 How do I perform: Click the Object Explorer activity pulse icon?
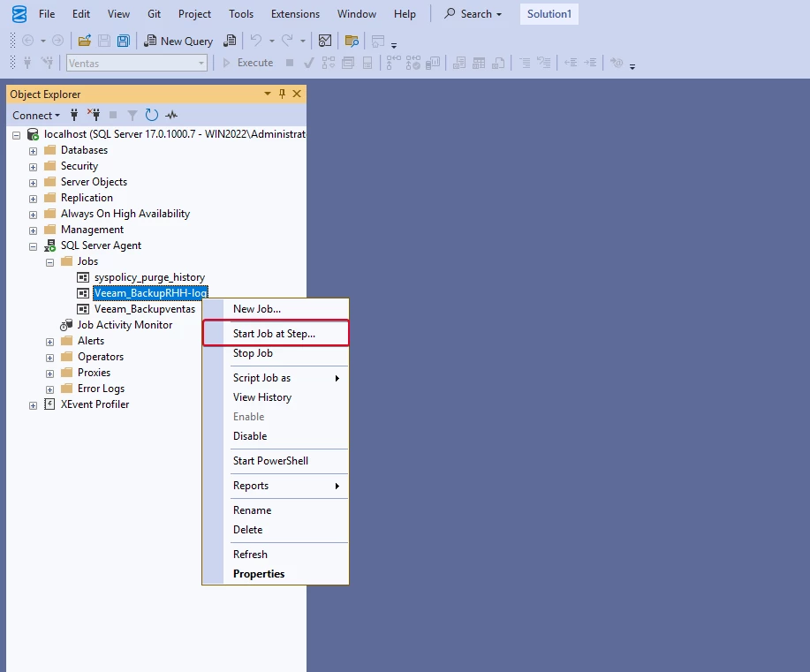(x=171, y=115)
